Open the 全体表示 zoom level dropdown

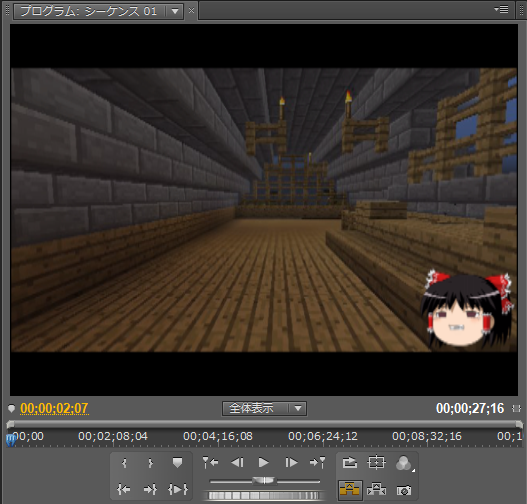(264, 409)
